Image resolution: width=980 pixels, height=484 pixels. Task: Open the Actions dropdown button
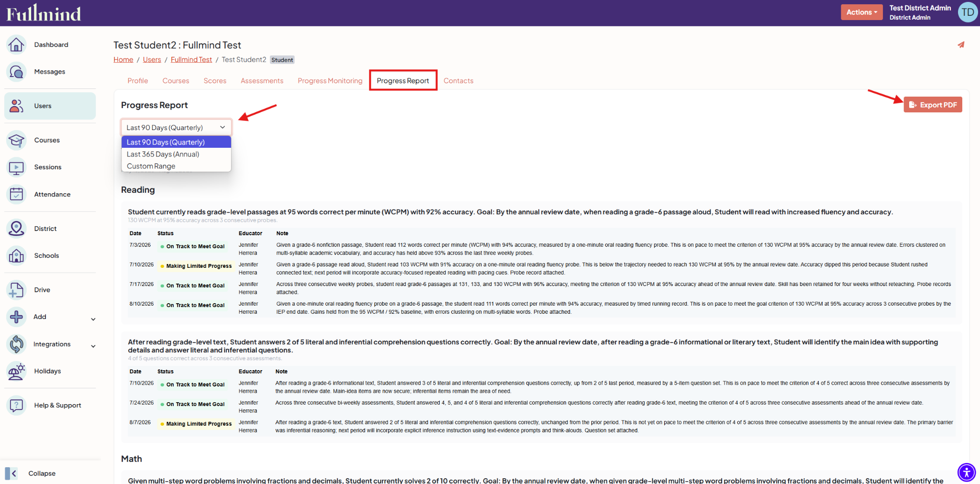[861, 12]
